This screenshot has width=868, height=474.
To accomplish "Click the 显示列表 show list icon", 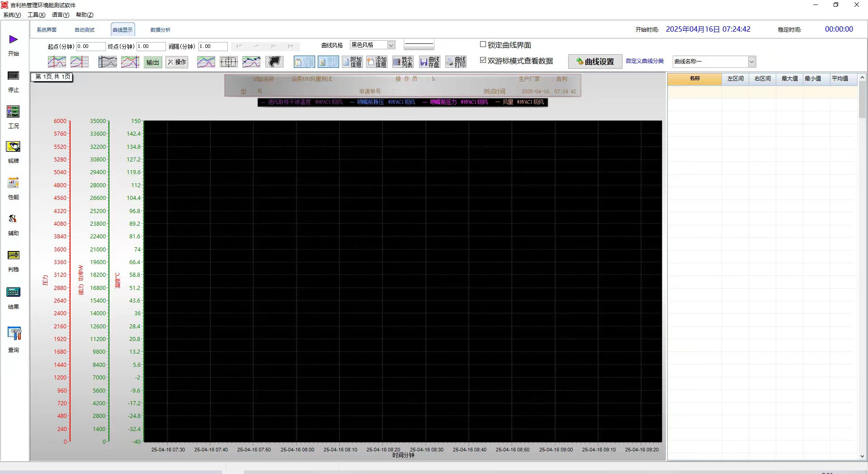I will click(403, 62).
